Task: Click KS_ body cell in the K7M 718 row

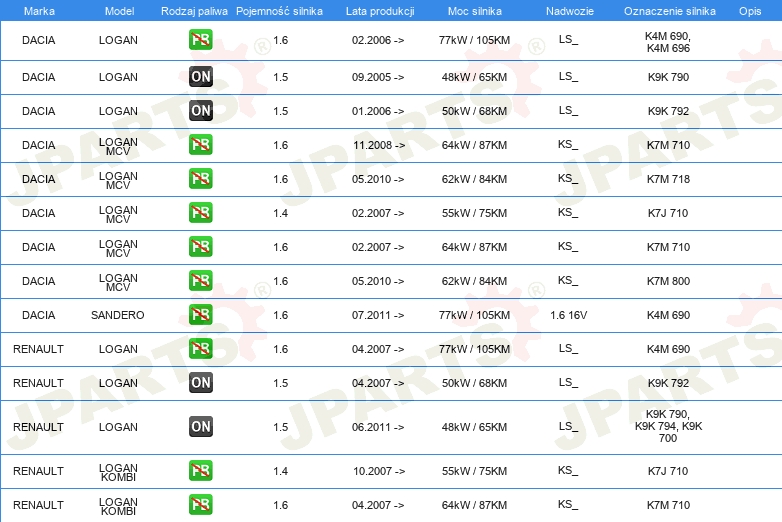Action: coord(568,179)
